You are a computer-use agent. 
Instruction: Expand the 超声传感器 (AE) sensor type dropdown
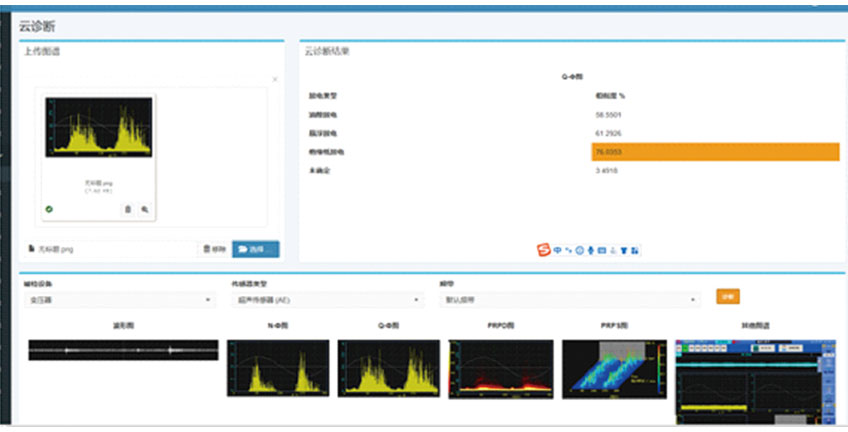click(x=326, y=299)
